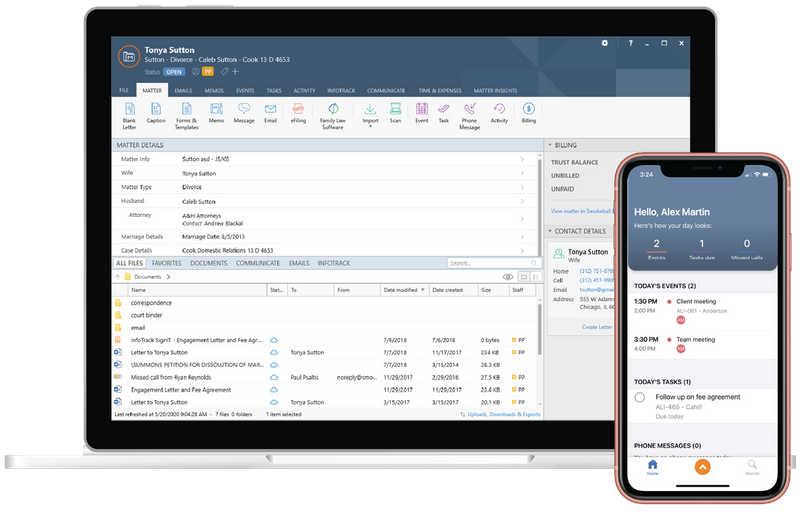The width and height of the screenshot is (800, 514).
Task: Click the Documents breadcrumb chevron
Action: (x=168, y=277)
